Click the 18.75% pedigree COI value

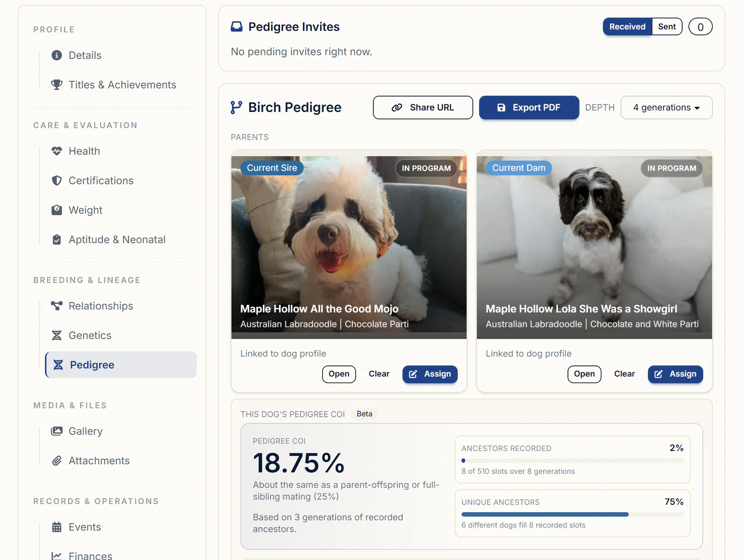299,463
